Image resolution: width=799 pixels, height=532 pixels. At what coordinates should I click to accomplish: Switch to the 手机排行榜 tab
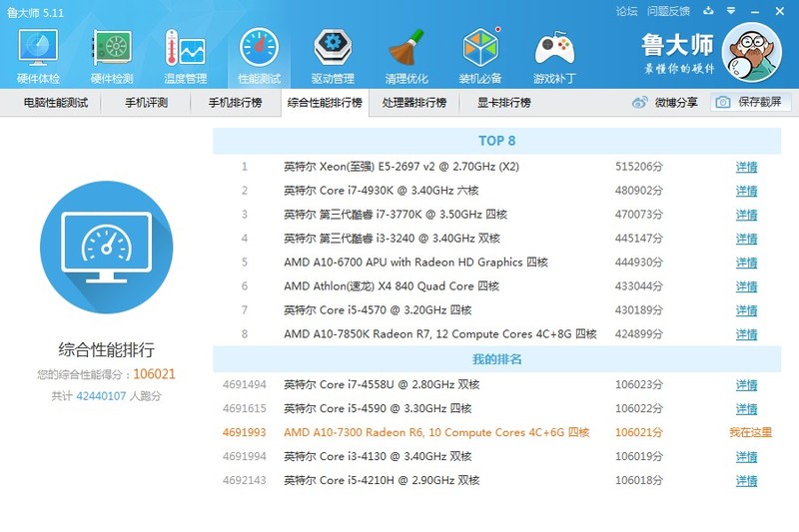(x=235, y=103)
